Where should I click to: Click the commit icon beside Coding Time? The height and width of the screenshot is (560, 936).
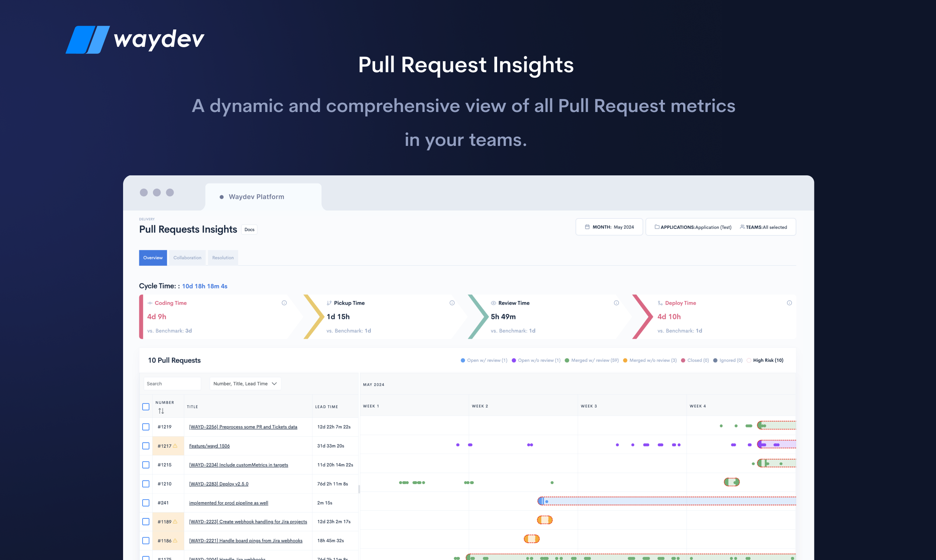pos(150,303)
